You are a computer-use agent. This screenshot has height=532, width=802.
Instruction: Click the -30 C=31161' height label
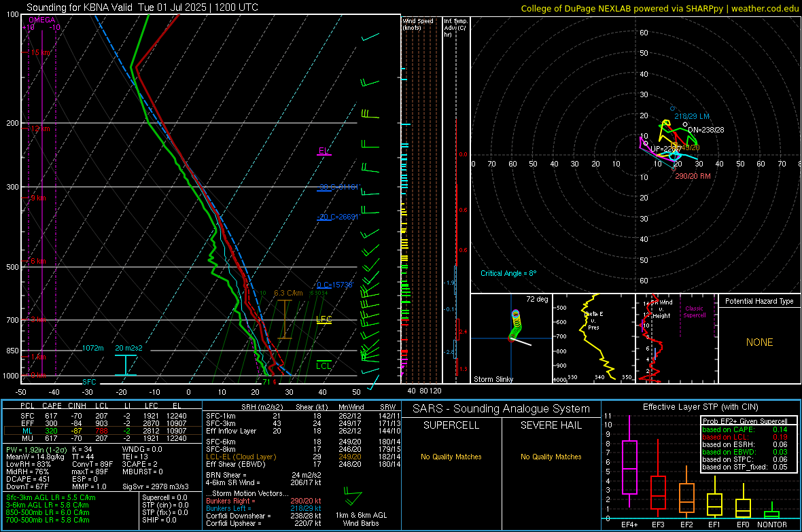pyautogui.click(x=338, y=187)
